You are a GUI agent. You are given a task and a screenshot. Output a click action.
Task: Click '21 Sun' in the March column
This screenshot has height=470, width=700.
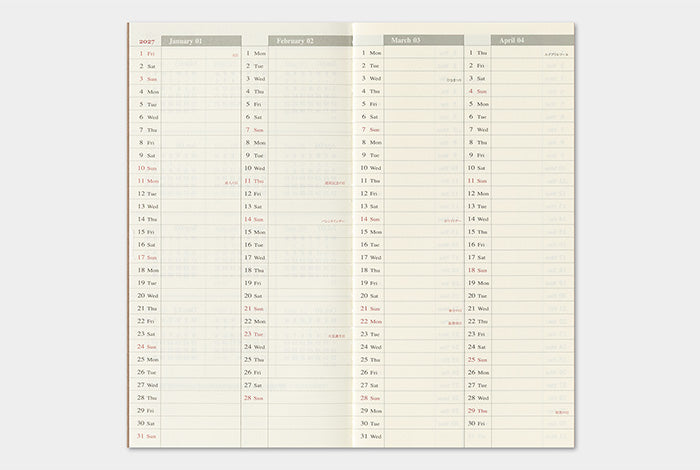371,308
